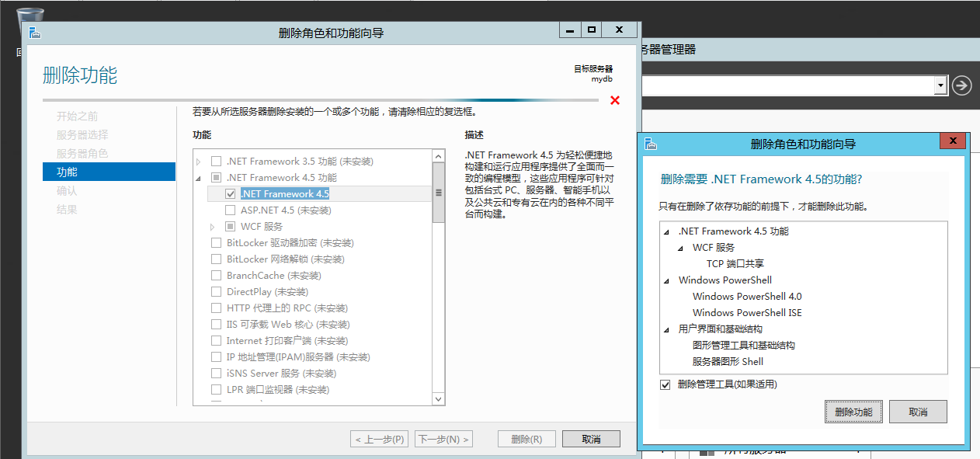Click the 下一步(N) button

[443, 439]
